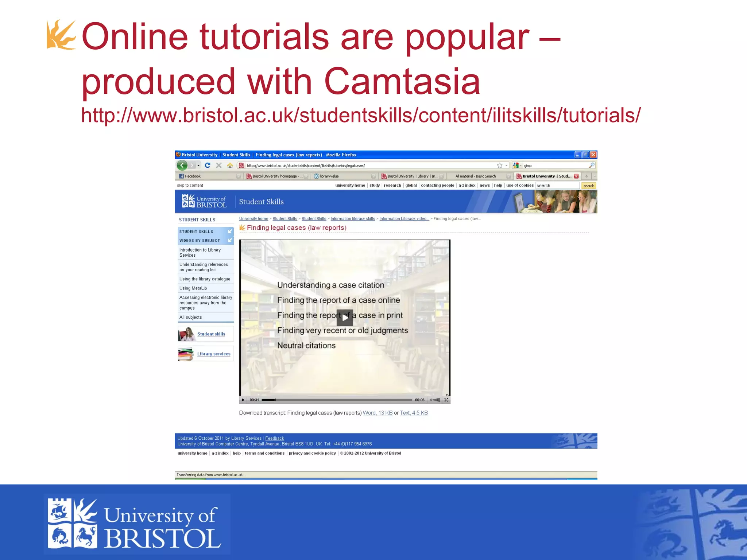Open the study link in top navigation
This screenshot has height=560, width=747.
tap(375, 185)
